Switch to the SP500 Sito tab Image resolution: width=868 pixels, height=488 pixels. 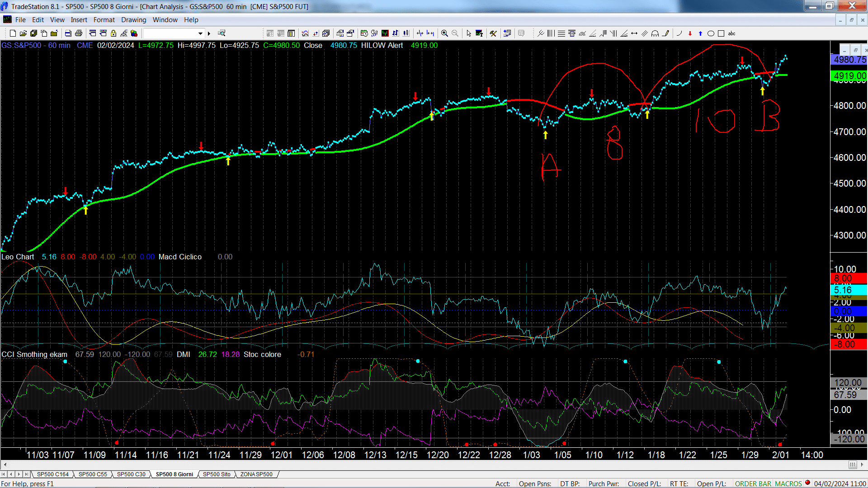[x=217, y=474]
